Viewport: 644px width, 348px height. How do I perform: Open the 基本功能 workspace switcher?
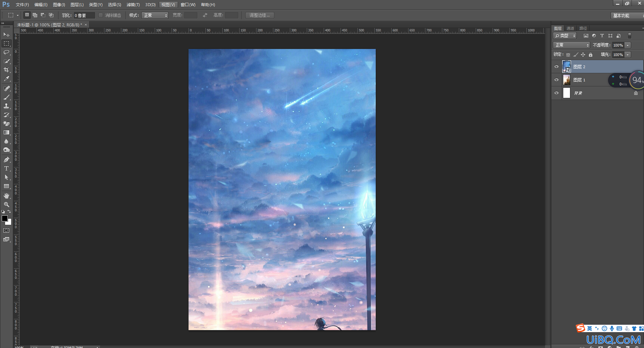tap(627, 16)
